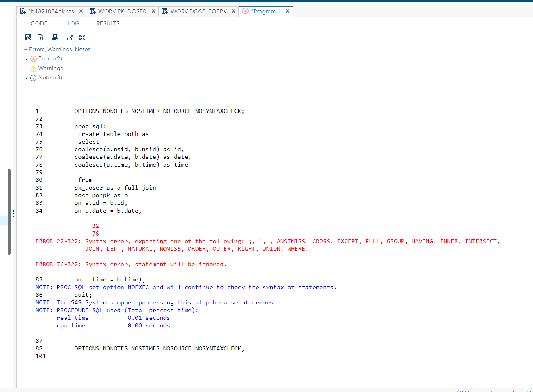533x392 pixels.
Task: Open the log in a new browser window
Action: (70, 37)
